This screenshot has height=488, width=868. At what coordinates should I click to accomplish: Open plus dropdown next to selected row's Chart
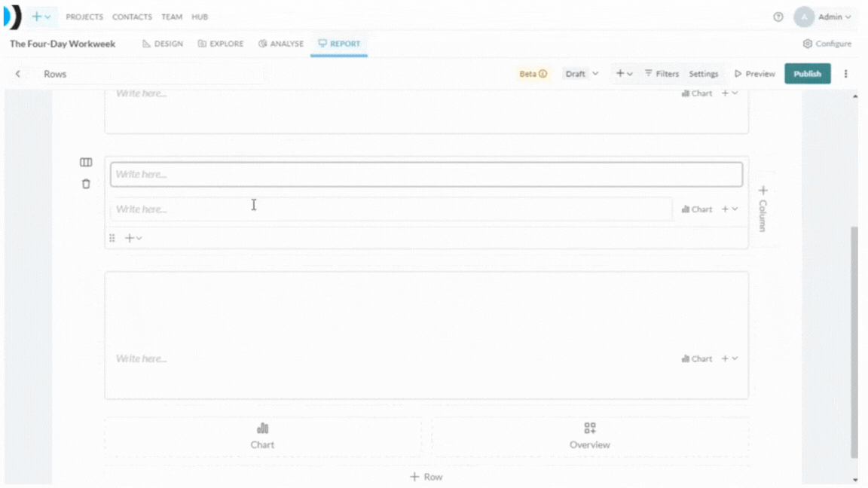click(729, 209)
